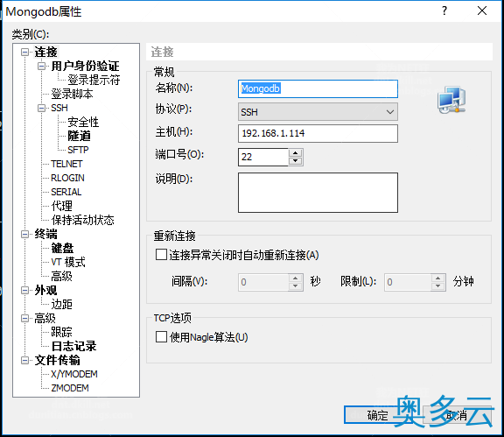The height and width of the screenshot is (437, 504).
Task: Select 登录提示符 in the tree
Action: (94, 80)
